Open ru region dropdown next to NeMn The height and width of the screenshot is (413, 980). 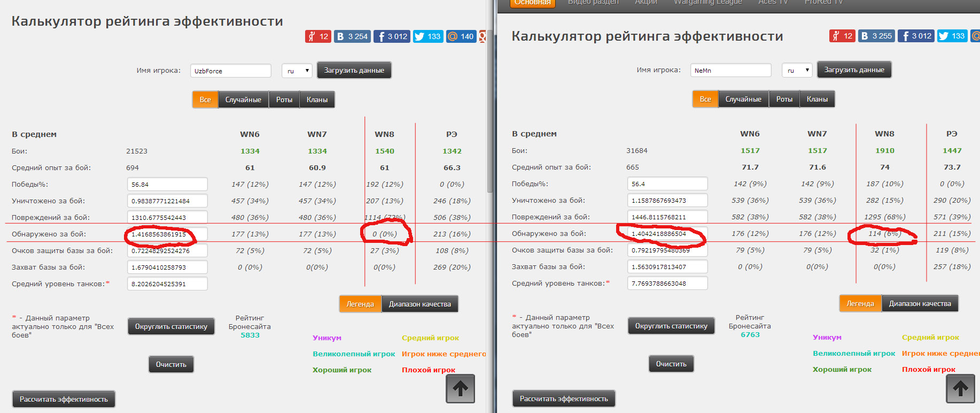(797, 70)
